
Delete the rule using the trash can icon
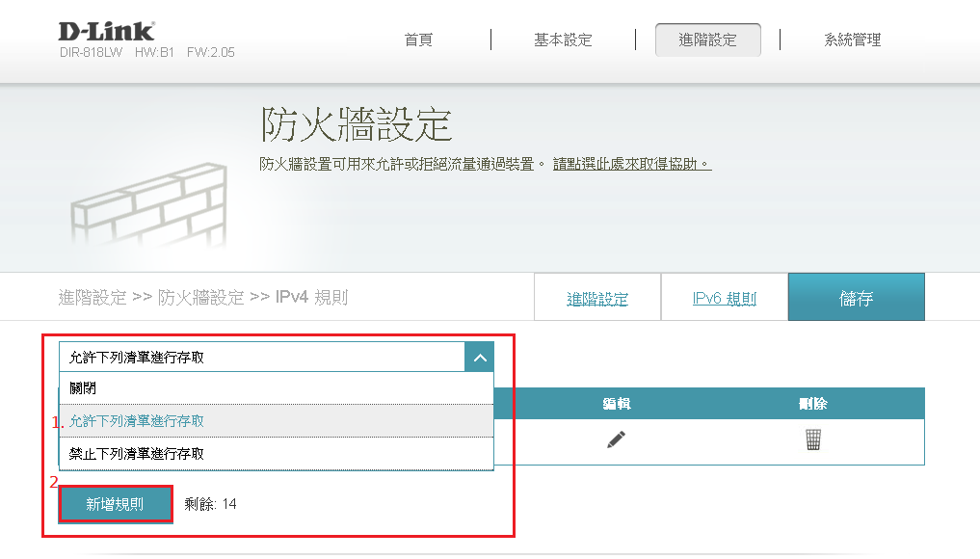point(813,439)
